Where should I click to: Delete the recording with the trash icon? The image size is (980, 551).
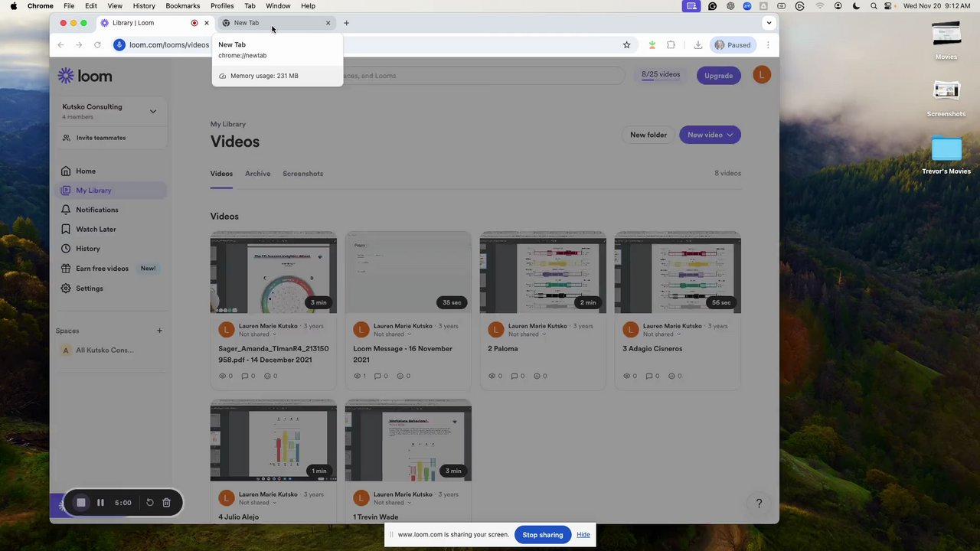coord(166,503)
